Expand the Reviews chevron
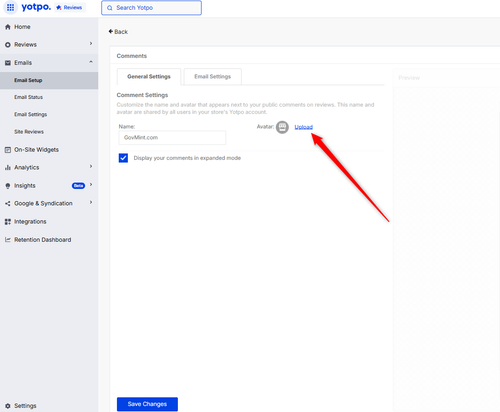 91,44
